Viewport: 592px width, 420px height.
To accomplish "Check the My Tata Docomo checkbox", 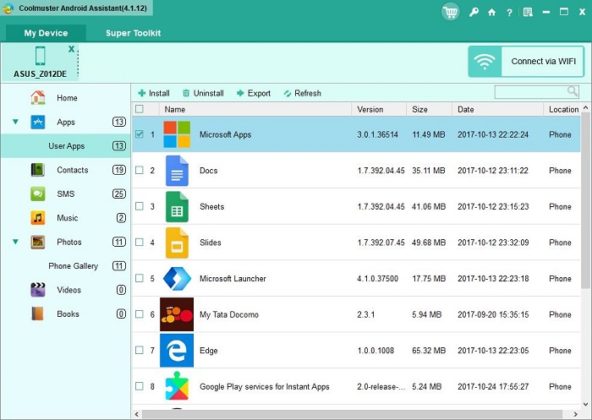I will [139, 314].
